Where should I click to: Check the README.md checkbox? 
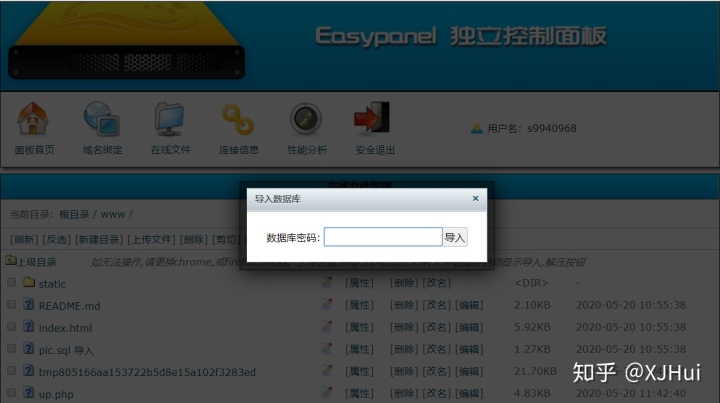[x=11, y=304]
